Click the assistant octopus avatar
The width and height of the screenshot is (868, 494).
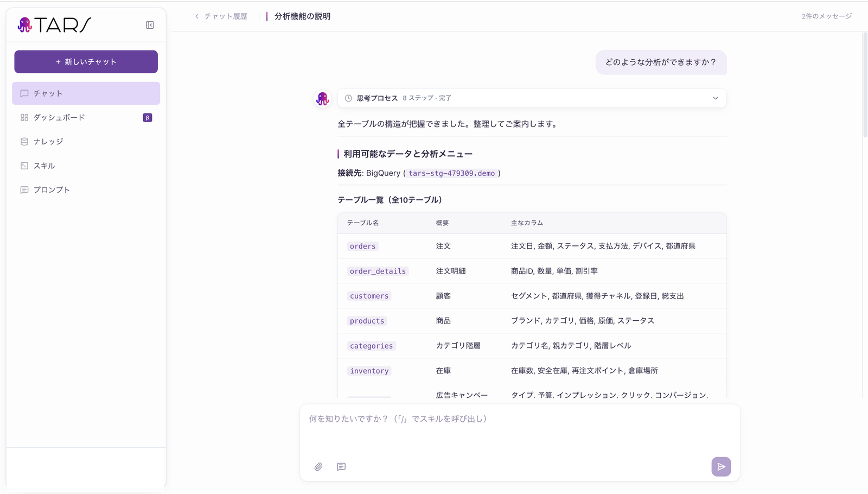(323, 98)
